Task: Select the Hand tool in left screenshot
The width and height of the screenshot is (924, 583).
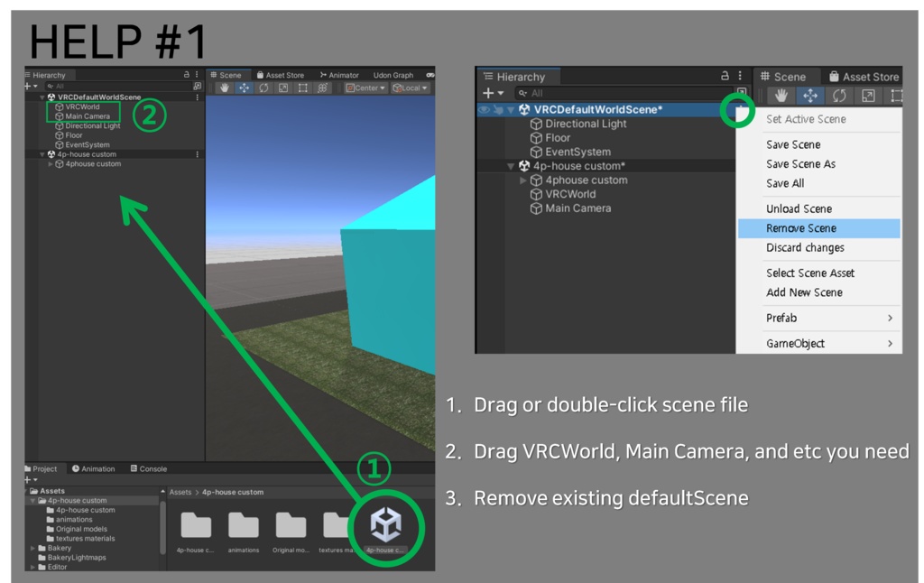Action: pyautogui.click(x=225, y=88)
